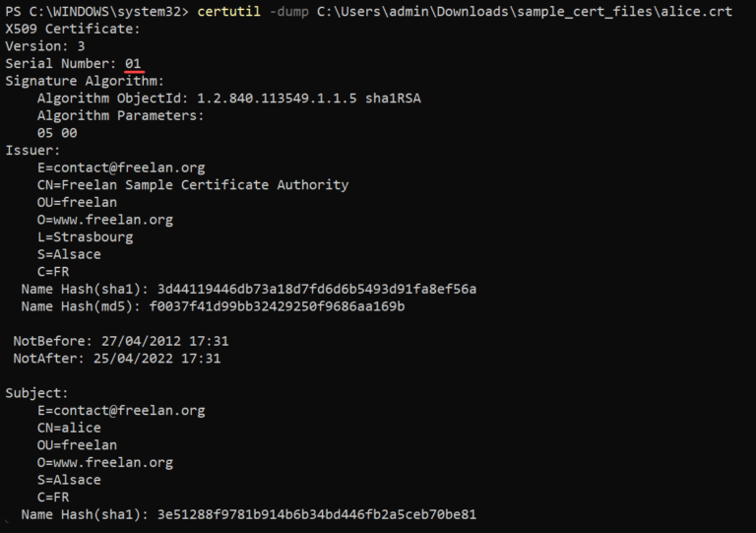Viewport: 756px width, 533px height.
Task: Click the Freelan Sample Certificate Authority line
Action: [x=193, y=185]
